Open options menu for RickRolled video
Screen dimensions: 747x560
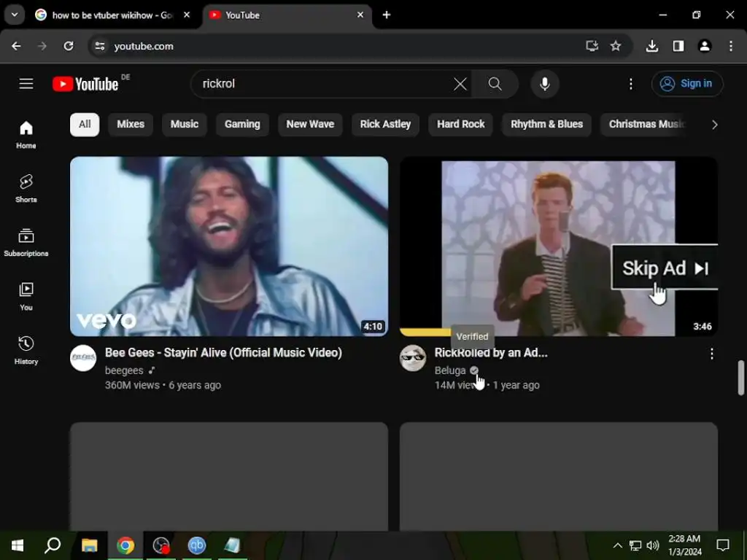pos(711,354)
